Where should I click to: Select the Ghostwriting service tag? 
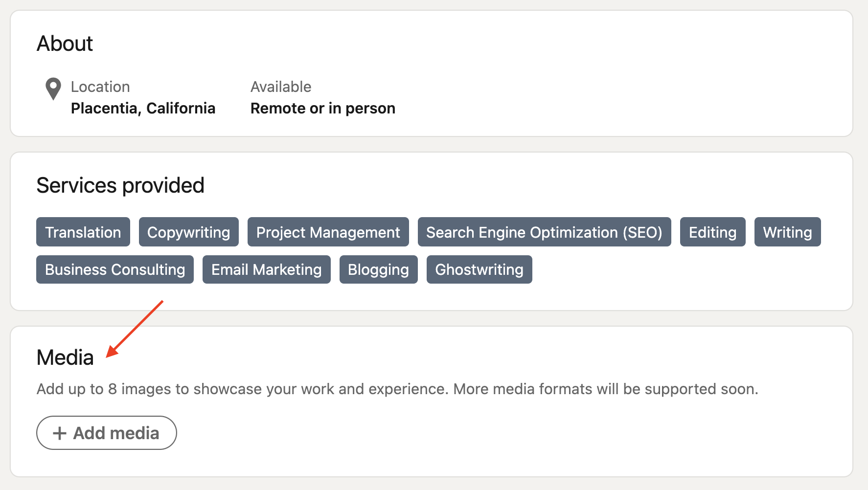[479, 269]
